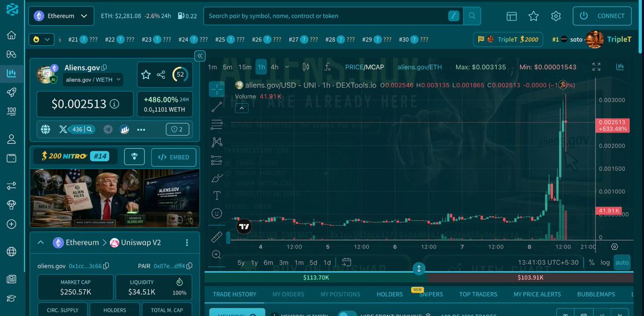The image size is (644, 316).
Task: Collapse the Ethereum Uniswap V2 section
Action: pyautogui.click(x=40, y=242)
